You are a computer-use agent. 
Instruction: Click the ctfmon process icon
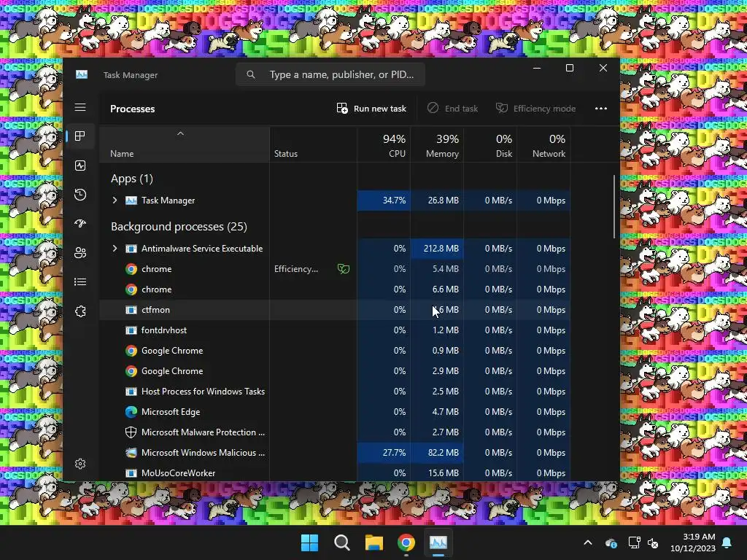click(x=131, y=310)
